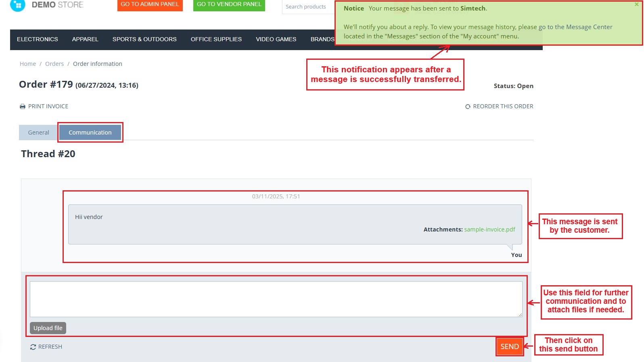Screen dimensions: 644x362
Task: Focus the message text area
Action: click(x=276, y=299)
